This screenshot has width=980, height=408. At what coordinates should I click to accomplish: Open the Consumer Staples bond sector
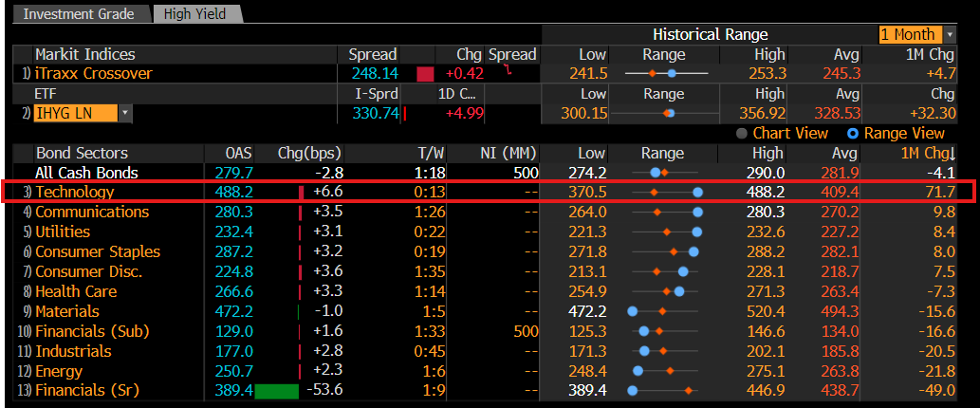coord(98,251)
